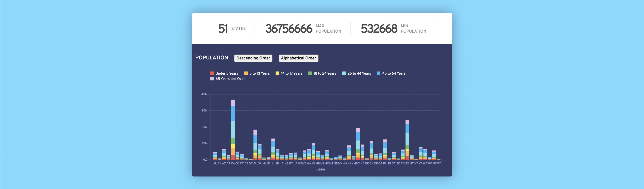Screen dimensions: 644x189
Task: Sort chart with Descending Order button
Action: pyautogui.click(x=253, y=58)
